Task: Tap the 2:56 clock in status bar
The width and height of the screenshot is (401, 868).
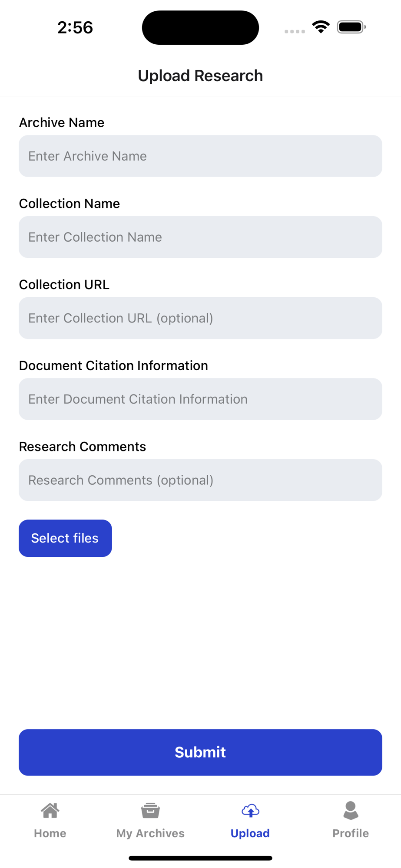Action: coord(75,28)
